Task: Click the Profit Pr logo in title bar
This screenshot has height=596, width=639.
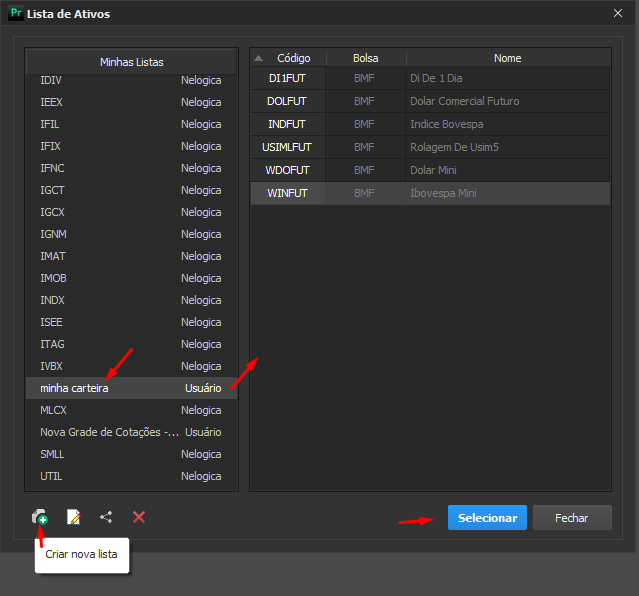Action: point(16,13)
